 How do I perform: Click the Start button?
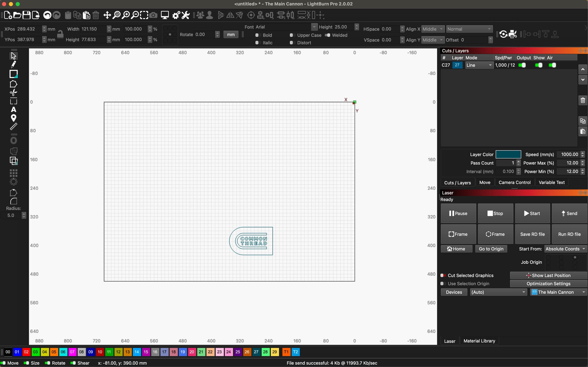coord(532,214)
